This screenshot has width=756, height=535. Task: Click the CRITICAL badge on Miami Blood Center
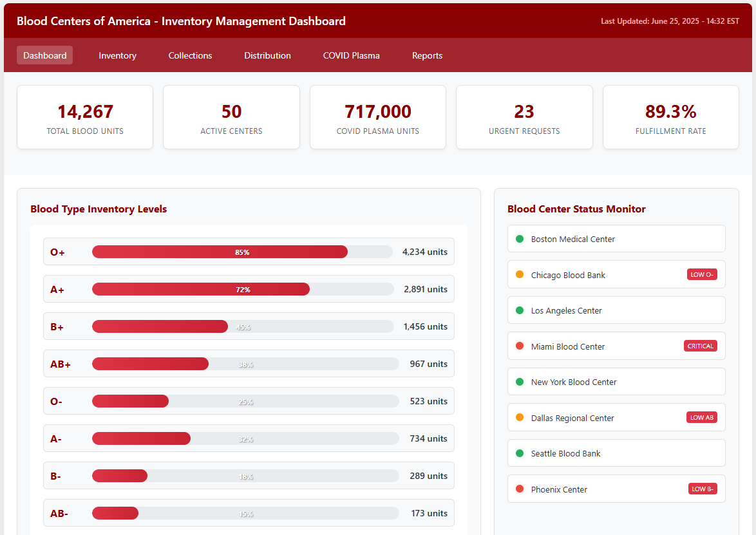coord(700,346)
